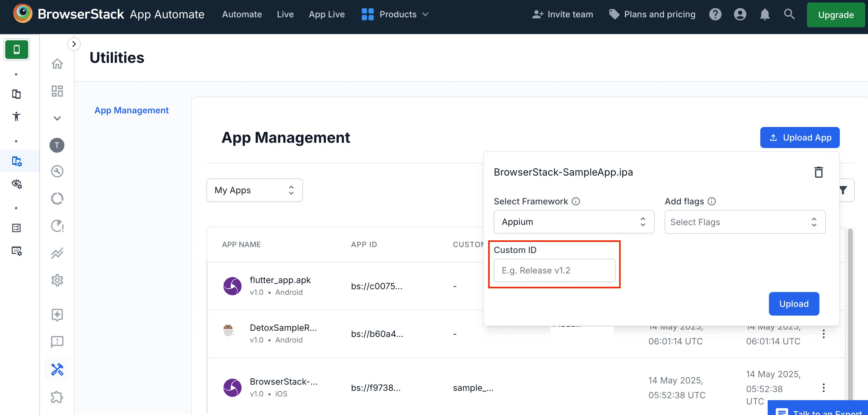868x415 pixels.
Task: Click the Select Framework info icon
Action: click(576, 202)
